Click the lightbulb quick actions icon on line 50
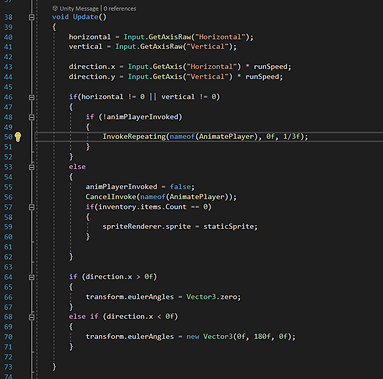 tap(18, 137)
